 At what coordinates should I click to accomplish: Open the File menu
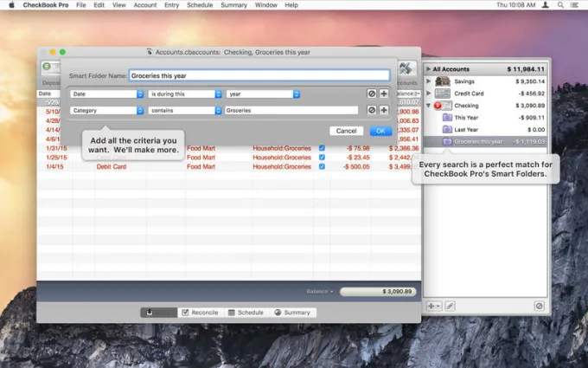click(80, 5)
